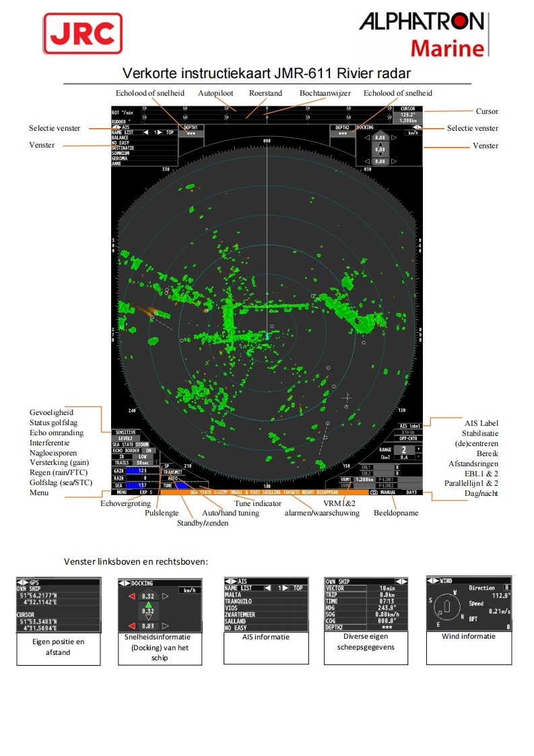
Task: Toggle TRANSMIT standby button
Action: click(x=173, y=472)
